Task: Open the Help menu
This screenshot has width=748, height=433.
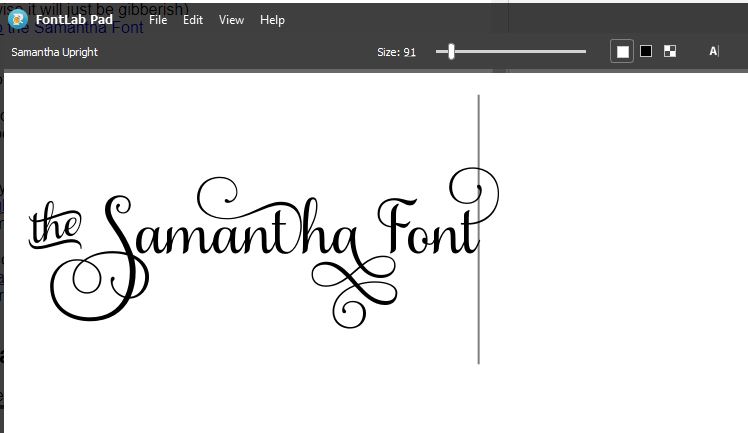Action: [x=272, y=20]
